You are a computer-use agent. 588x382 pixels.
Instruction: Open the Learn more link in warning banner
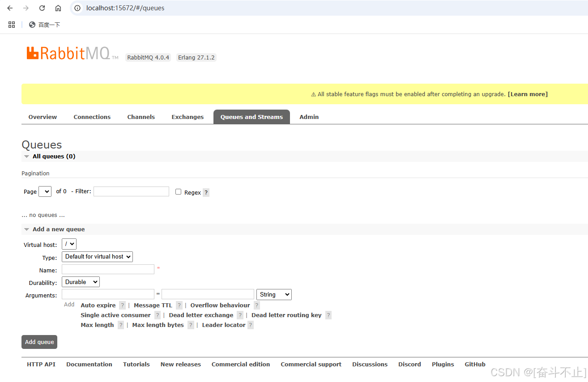click(x=528, y=94)
